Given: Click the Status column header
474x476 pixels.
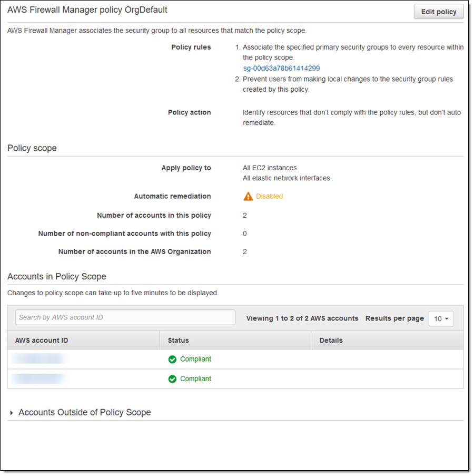Looking at the screenshot, I should (178, 341).
